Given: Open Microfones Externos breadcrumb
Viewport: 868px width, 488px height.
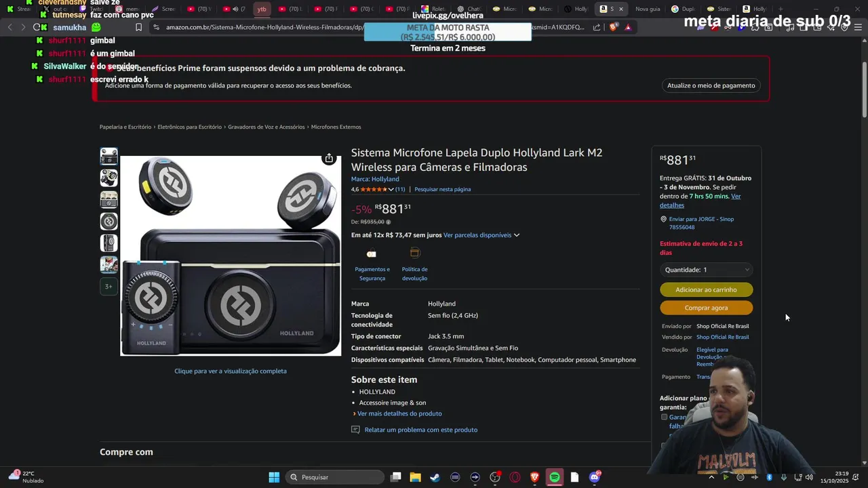Looking at the screenshot, I should [x=336, y=127].
